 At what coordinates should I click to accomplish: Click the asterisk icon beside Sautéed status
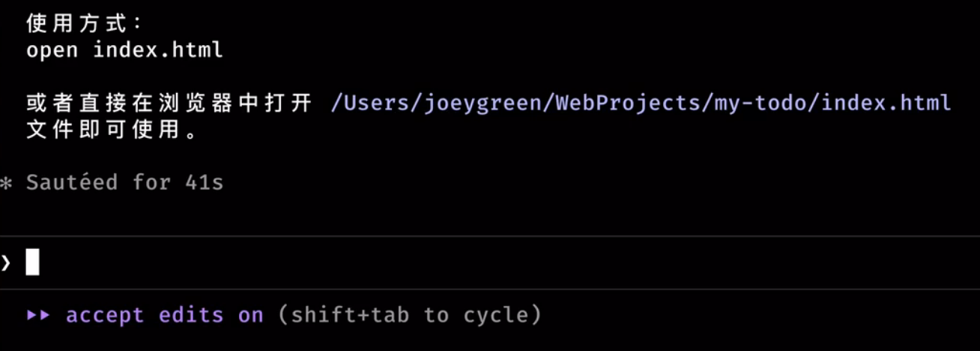click(6, 183)
